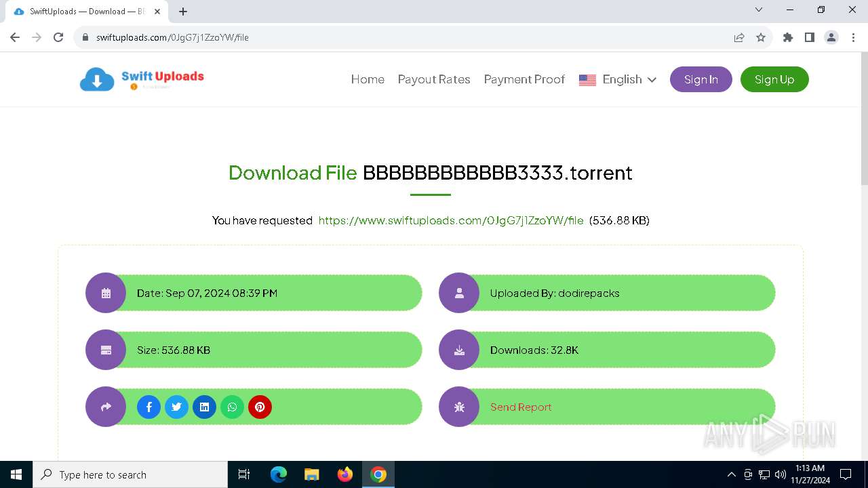Share file on LinkedIn icon
The image size is (868, 488).
coord(204,407)
